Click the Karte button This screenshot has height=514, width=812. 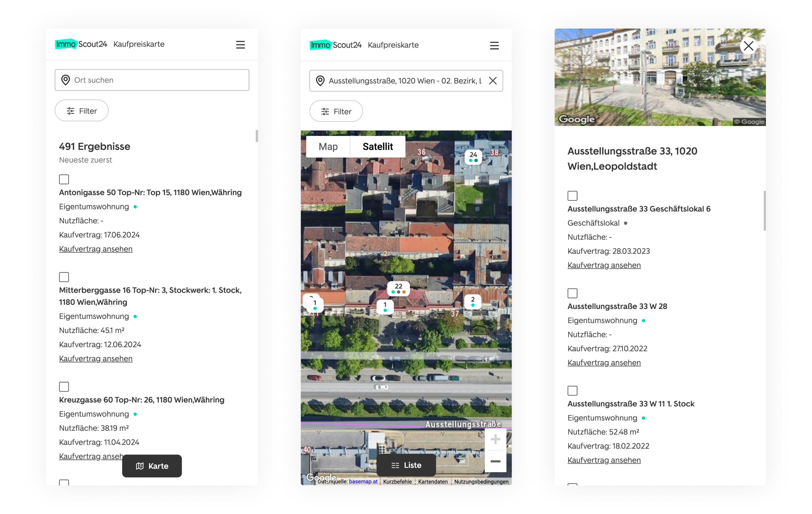point(152,466)
